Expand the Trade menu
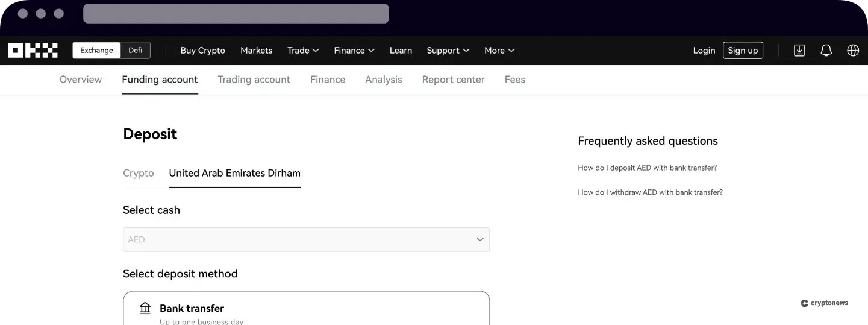The width and height of the screenshot is (868, 325). coord(303,51)
